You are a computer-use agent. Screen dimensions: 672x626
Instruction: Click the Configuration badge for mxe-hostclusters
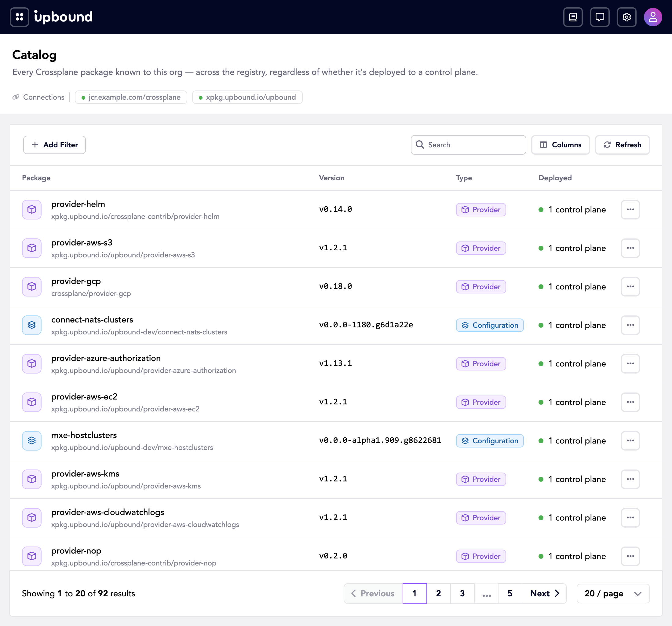point(489,441)
